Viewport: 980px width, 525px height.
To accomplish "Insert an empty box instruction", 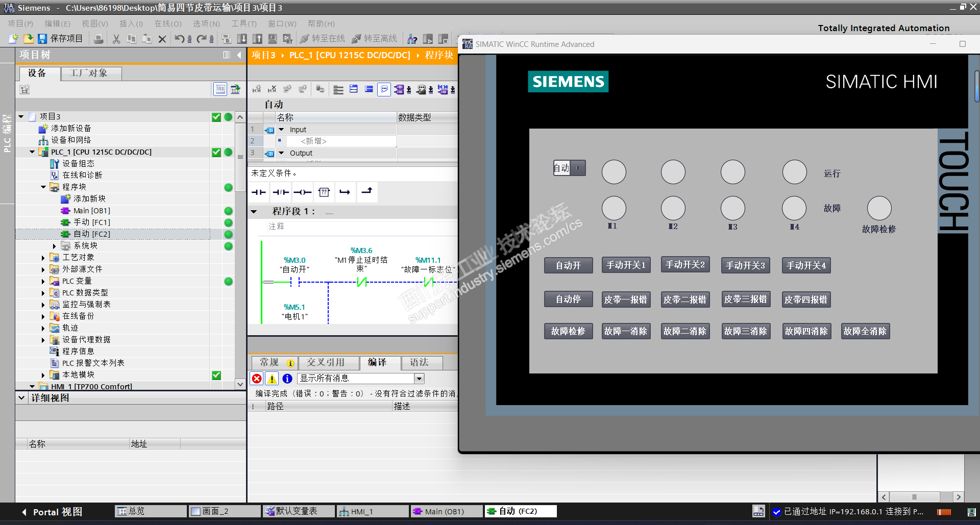I will pos(324,192).
